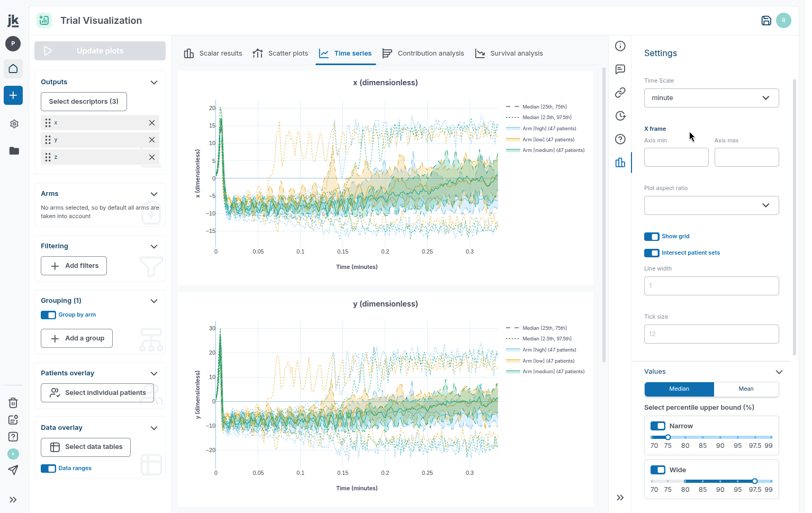Viewport: 812px width, 513px height.
Task: Click the Narrow percentile slider handle
Action: pyautogui.click(x=668, y=437)
